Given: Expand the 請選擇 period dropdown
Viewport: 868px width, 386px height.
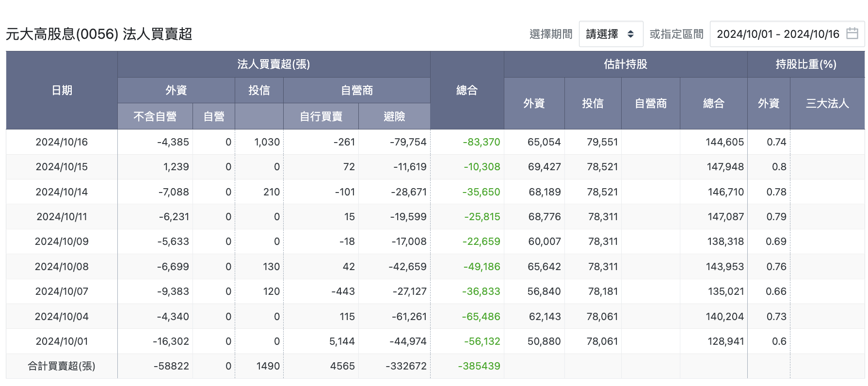Looking at the screenshot, I should pos(611,34).
